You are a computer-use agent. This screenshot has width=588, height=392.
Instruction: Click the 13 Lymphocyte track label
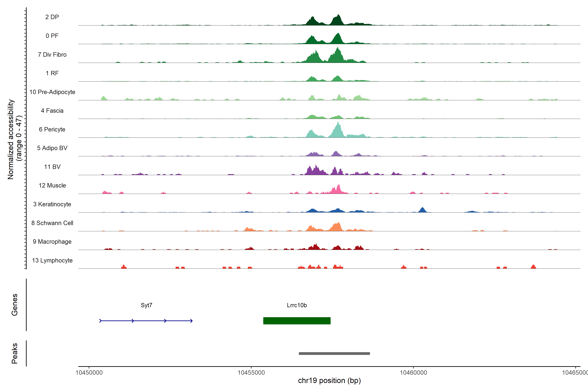click(x=52, y=261)
